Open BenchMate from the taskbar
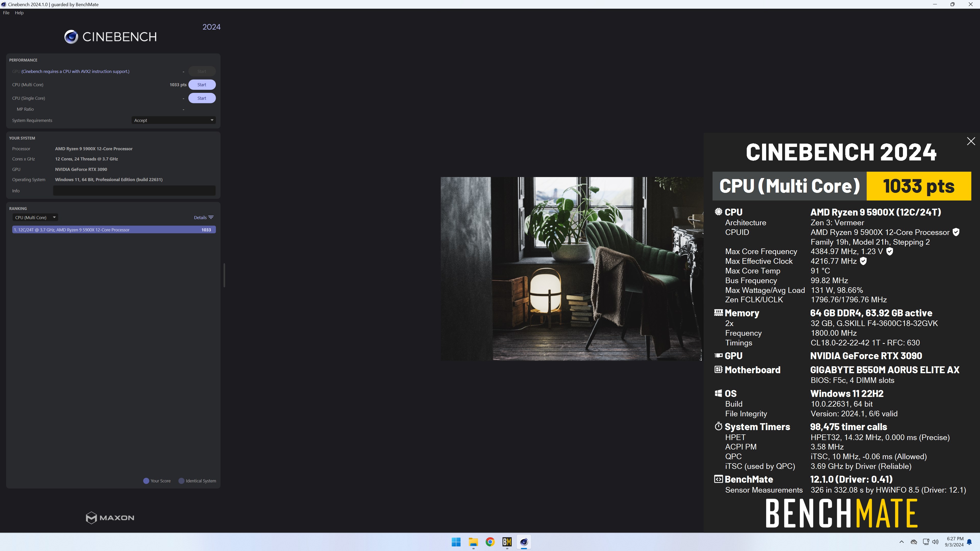 pyautogui.click(x=507, y=542)
